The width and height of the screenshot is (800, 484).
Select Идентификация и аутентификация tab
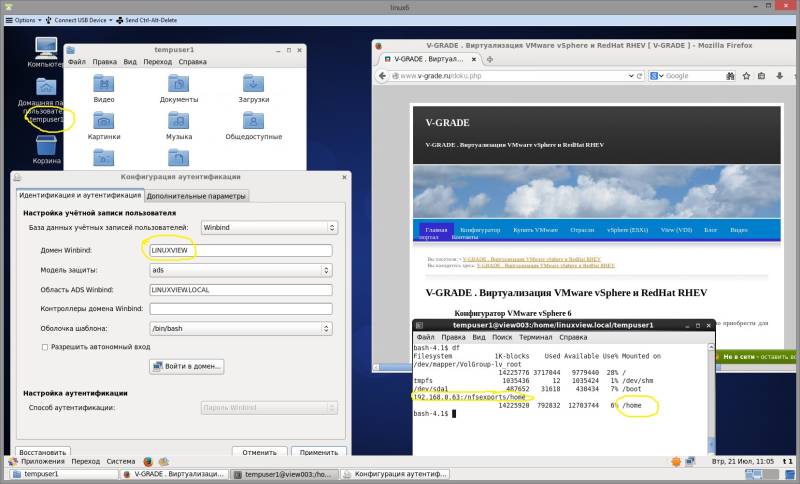click(x=80, y=195)
